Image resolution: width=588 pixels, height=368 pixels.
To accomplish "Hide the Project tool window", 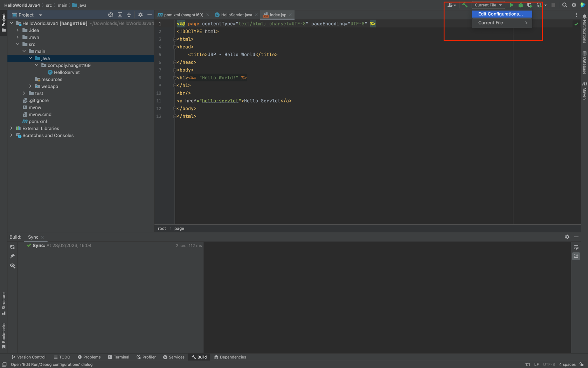I will [x=150, y=15].
